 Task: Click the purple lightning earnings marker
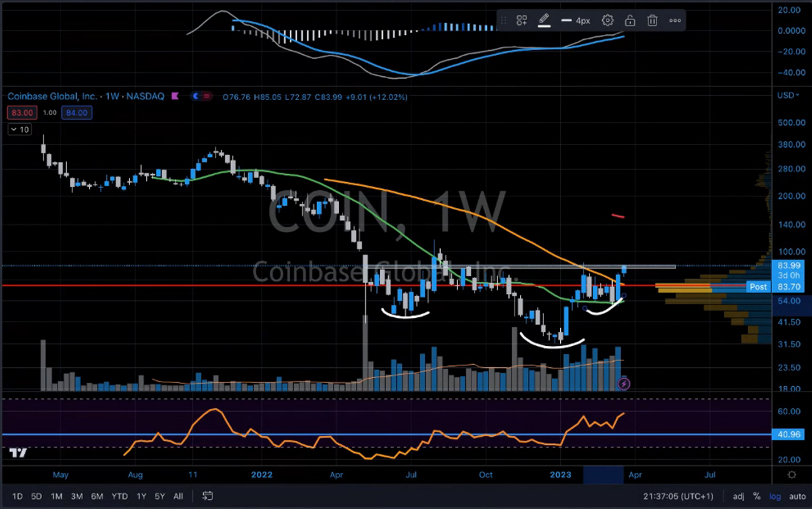point(623,384)
